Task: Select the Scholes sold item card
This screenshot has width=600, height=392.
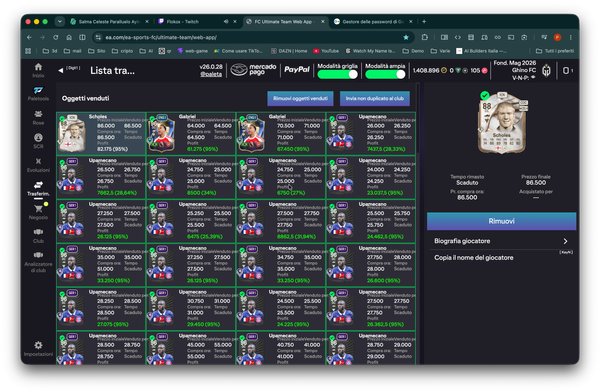Action: pos(101,134)
